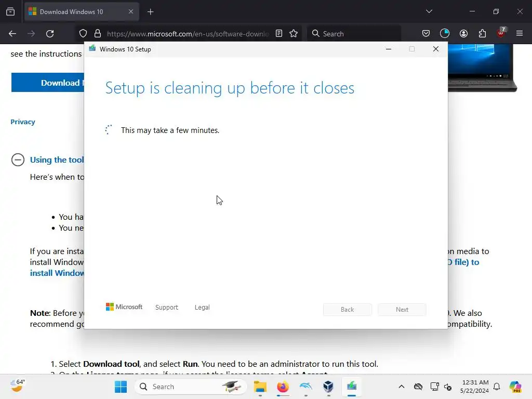Screen dimensions: 532x399
Task: Click the muted volume tray icon
Action: (x=448, y=387)
